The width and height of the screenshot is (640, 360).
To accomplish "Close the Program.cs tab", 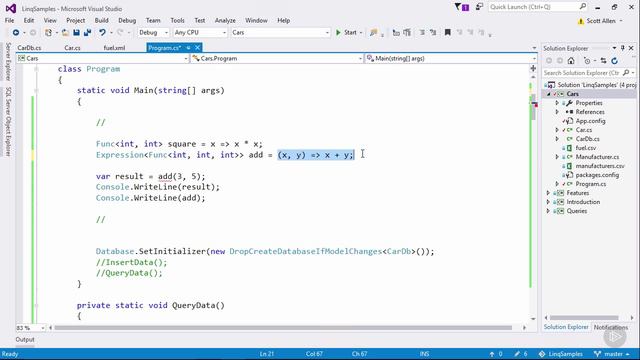I will [x=198, y=48].
